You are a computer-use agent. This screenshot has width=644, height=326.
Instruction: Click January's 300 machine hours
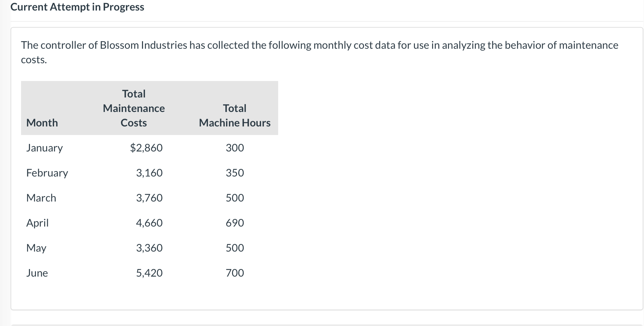coord(235,148)
